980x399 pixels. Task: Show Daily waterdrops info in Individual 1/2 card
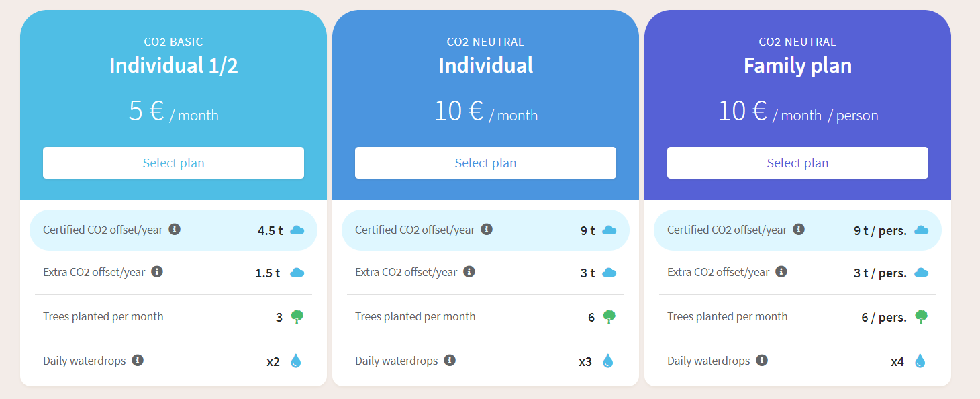click(x=138, y=361)
